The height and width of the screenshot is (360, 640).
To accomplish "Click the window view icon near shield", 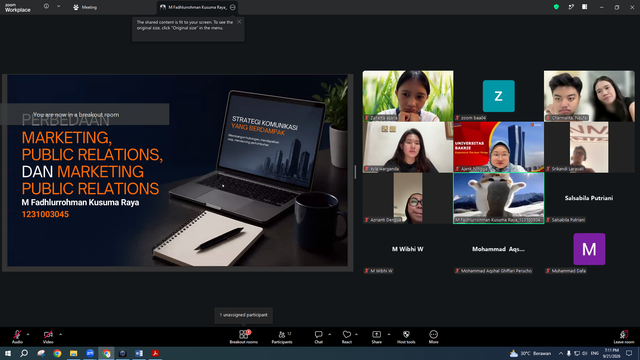I will [x=571, y=7].
